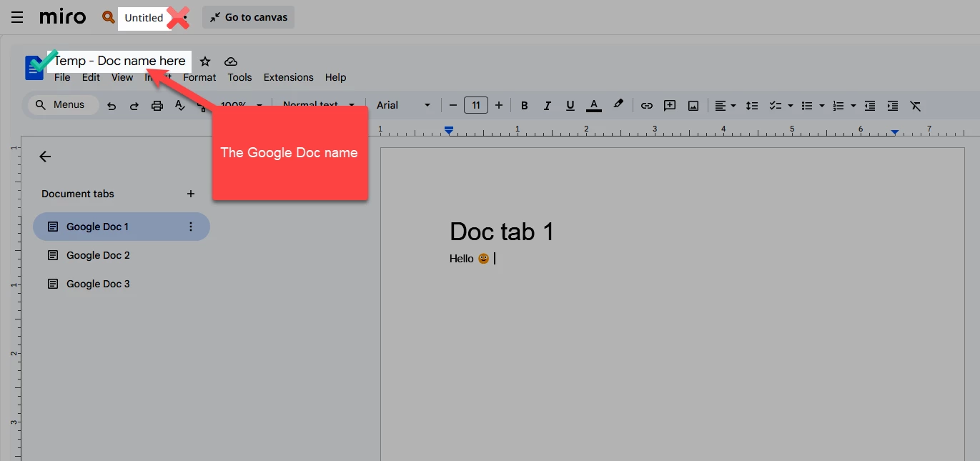The width and height of the screenshot is (980, 461).
Task: Click the font size field showing 11
Action: [476, 106]
